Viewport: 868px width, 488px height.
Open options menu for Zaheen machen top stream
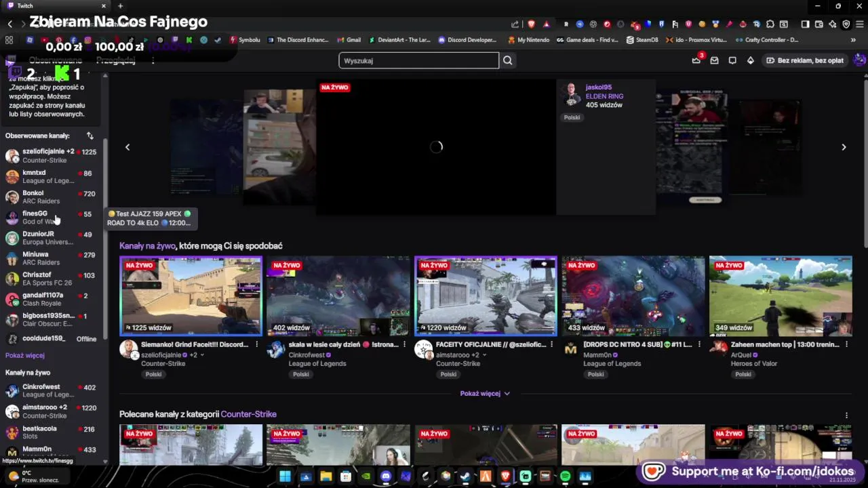click(x=846, y=344)
